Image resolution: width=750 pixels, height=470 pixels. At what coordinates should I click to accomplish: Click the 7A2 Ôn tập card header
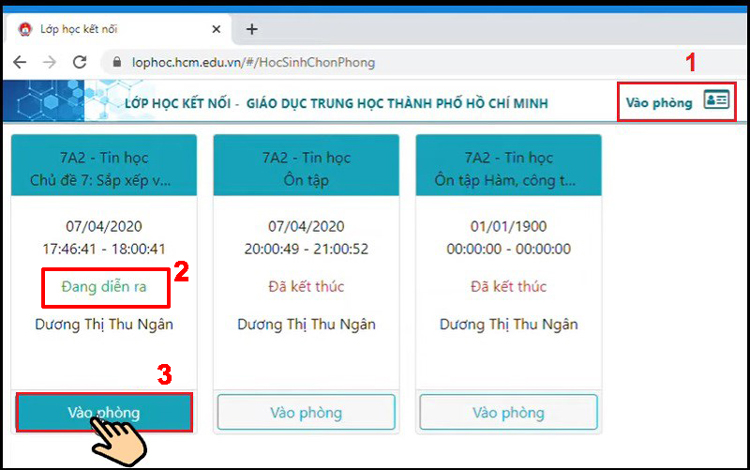pos(306,165)
